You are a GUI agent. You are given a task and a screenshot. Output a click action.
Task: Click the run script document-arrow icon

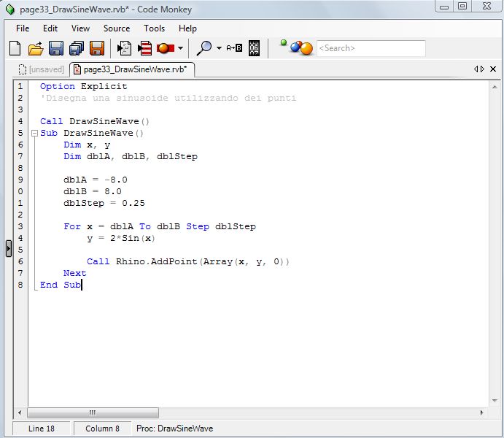tap(124, 48)
